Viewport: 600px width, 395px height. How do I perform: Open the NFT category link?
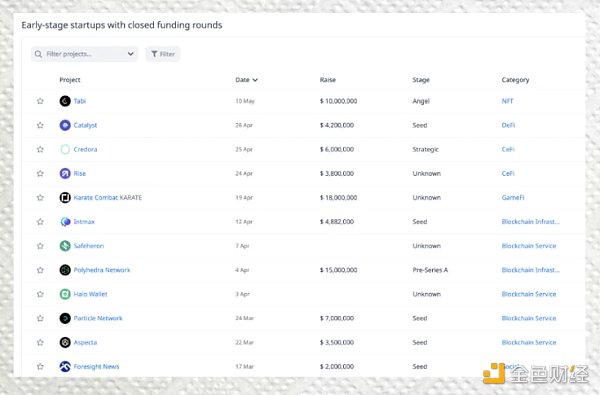[x=507, y=101]
